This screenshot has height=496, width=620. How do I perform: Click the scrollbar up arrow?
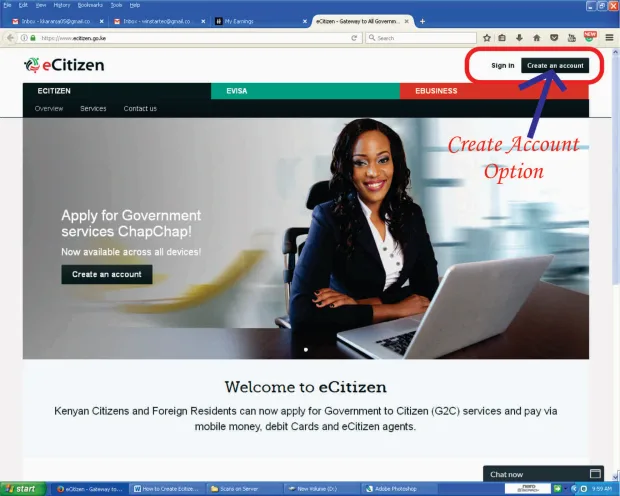(x=616, y=51)
